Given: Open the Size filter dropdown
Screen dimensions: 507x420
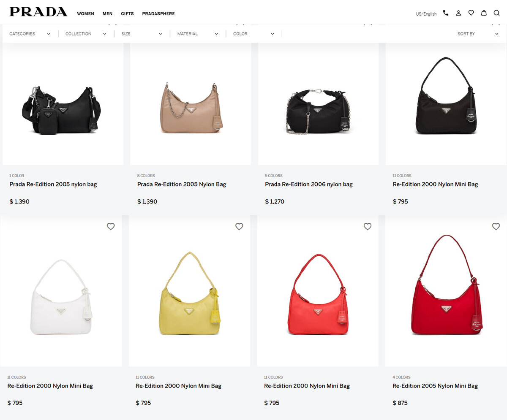Looking at the screenshot, I should click(142, 34).
